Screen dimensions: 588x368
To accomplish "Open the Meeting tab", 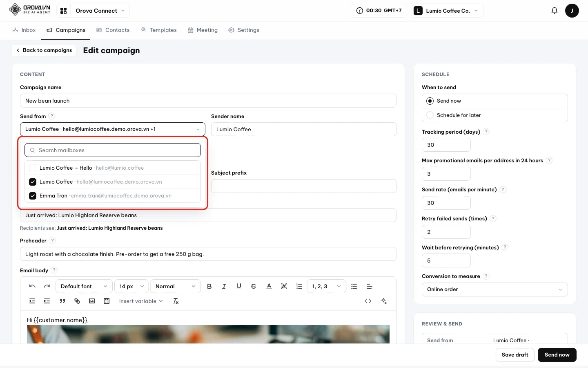I will pyautogui.click(x=203, y=30).
